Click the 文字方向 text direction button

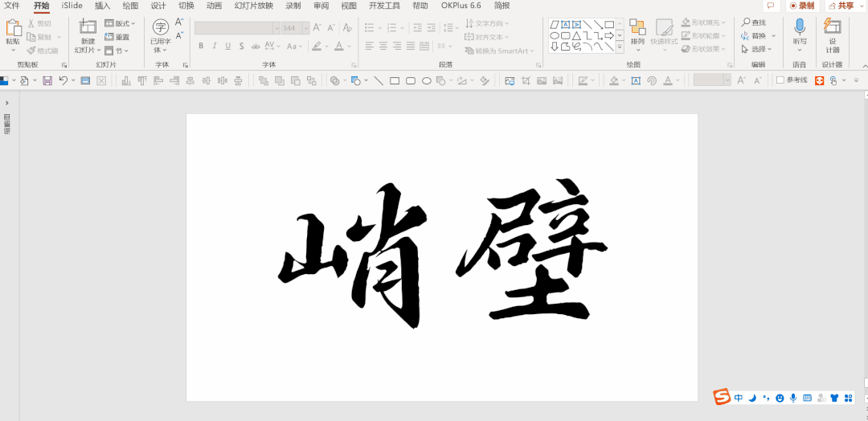(x=487, y=23)
